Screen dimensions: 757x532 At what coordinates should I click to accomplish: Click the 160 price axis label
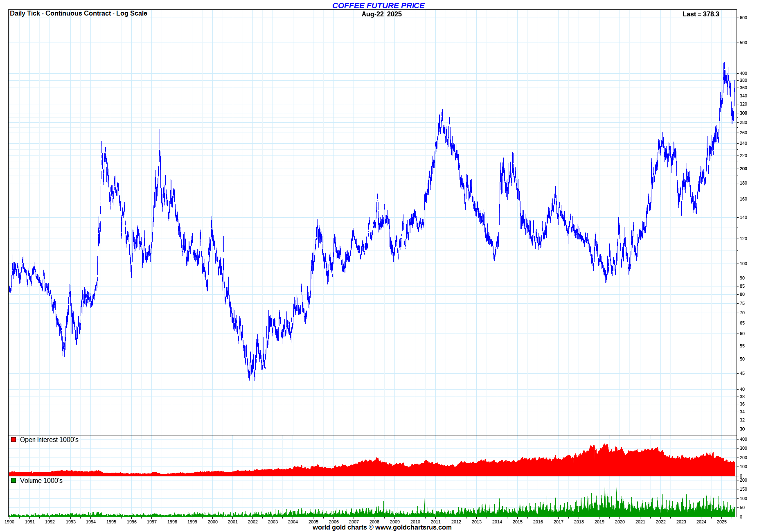(743, 199)
